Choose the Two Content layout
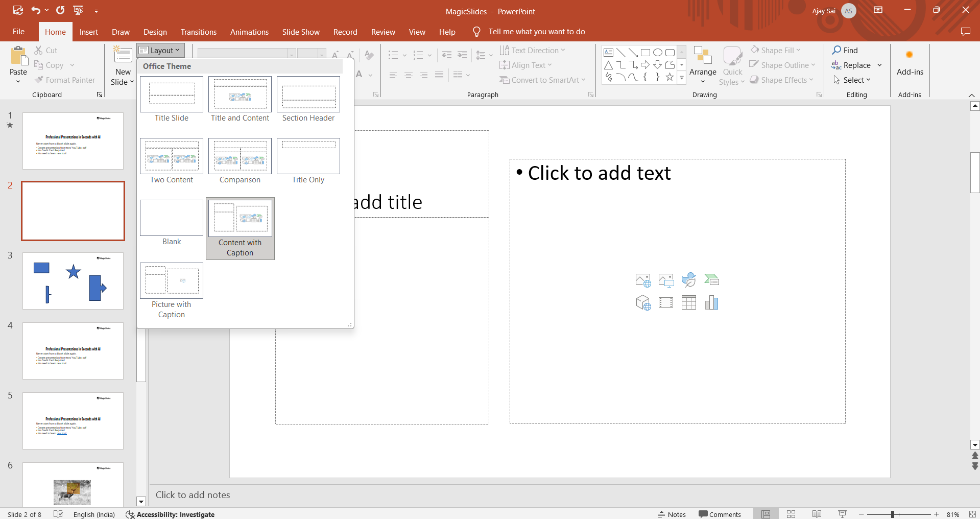 click(172, 156)
